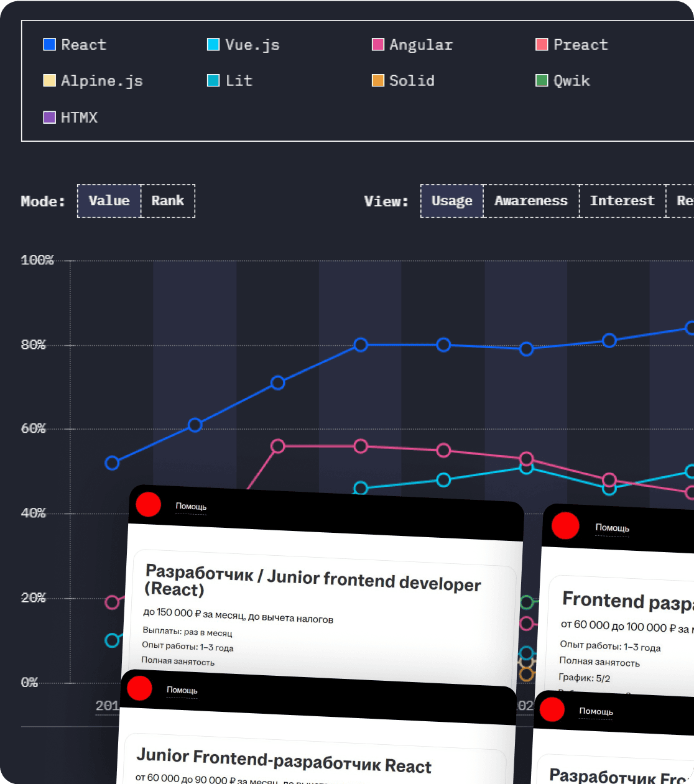
Task: Toggle the Alpine.js series in the legend
Action: click(x=93, y=81)
